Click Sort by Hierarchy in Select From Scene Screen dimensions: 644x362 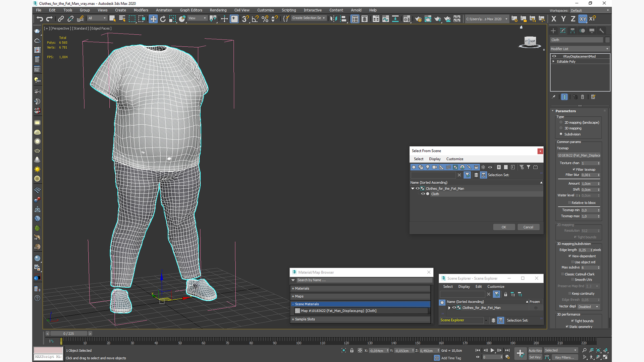tap(483, 175)
